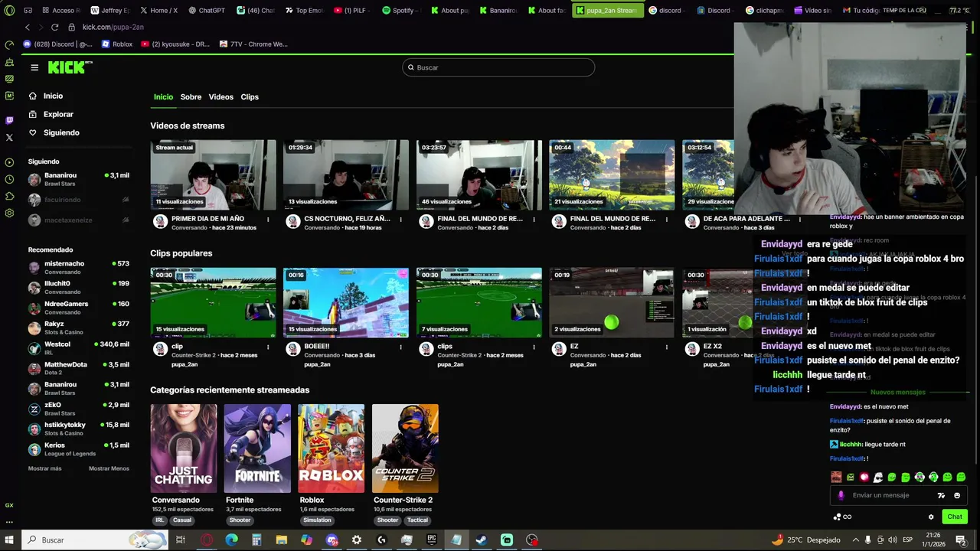Image resolution: width=980 pixels, height=551 pixels.
Task: Open the Stream actual video thumbnail
Action: (213, 174)
